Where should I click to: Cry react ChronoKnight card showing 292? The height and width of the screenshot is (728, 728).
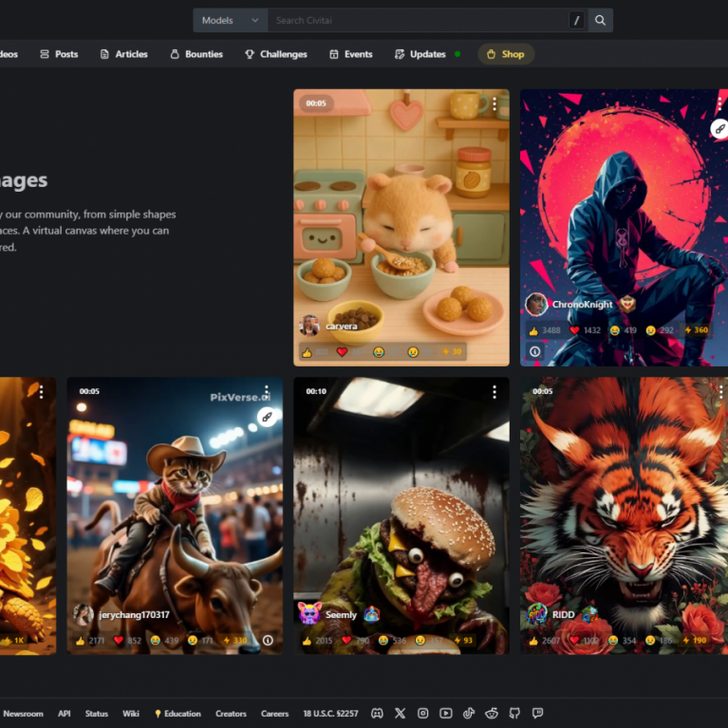660,330
